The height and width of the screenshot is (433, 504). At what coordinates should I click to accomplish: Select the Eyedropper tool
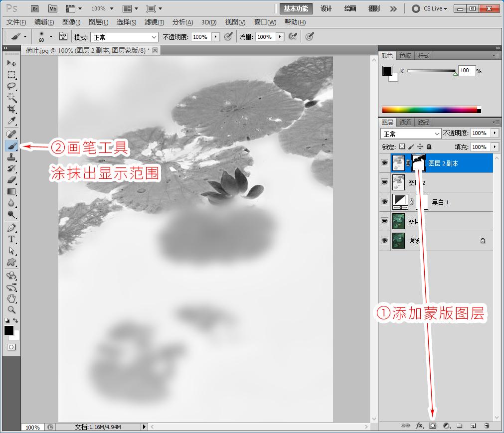pos(11,121)
